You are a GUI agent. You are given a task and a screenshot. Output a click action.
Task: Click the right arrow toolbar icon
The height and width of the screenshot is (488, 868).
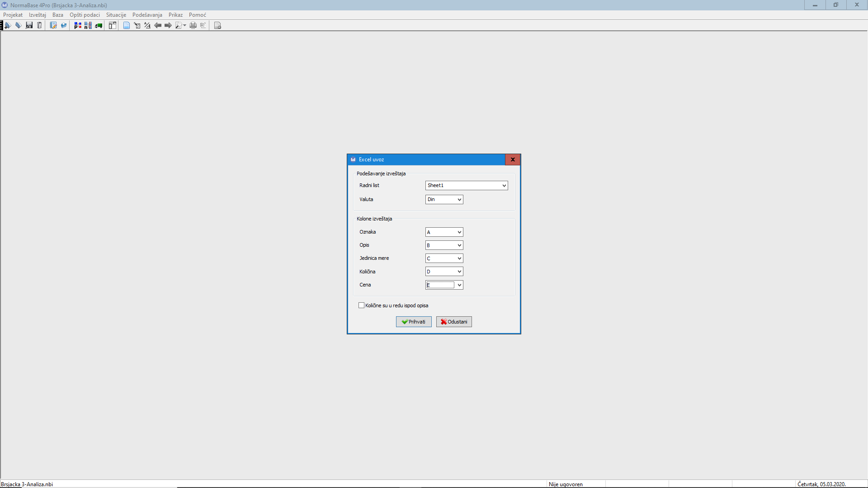168,25
